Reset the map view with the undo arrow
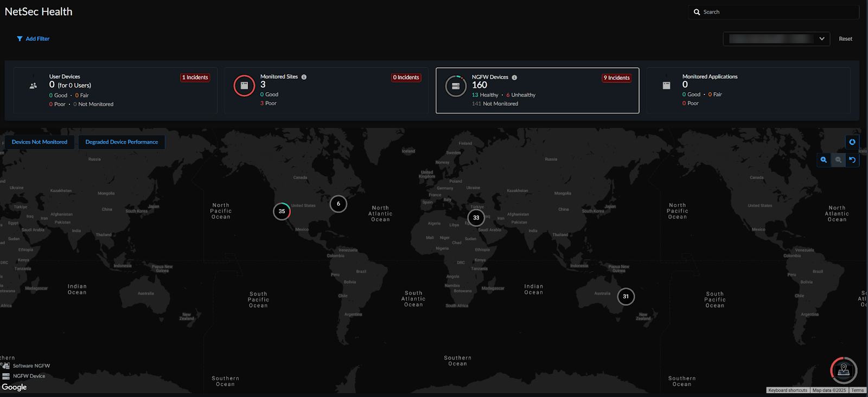The image size is (868, 397). (x=852, y=160)
